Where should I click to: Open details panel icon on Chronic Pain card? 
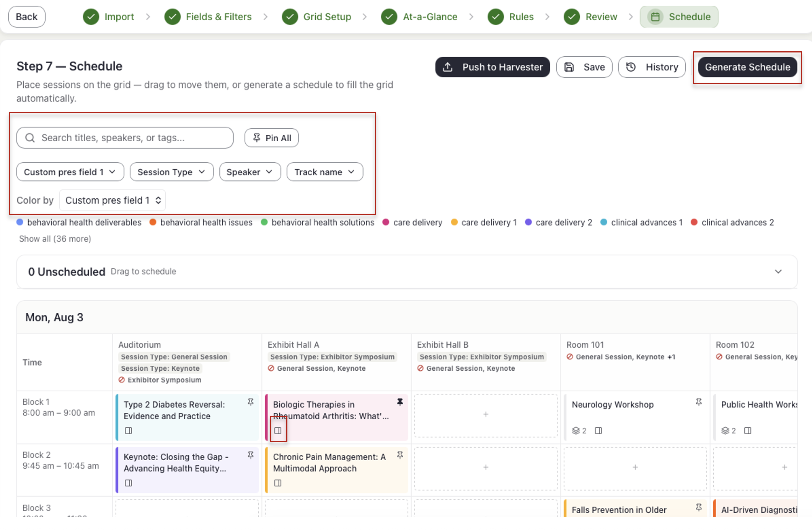[278, 483]
